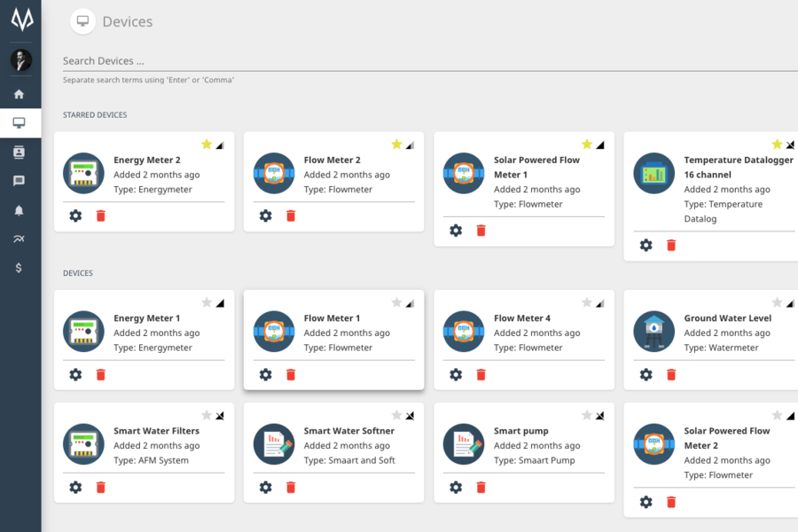This screenshot has height=532, width=798.
Task: Click signal indicator on Energy Meter 1
Action: 220,303
